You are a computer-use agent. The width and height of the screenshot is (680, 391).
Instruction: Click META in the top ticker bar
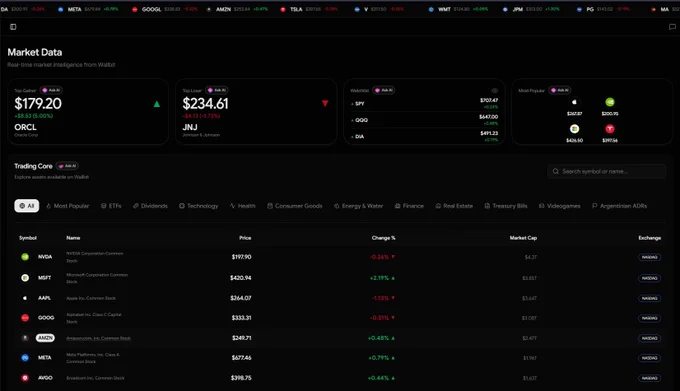click(x=75, y=9)
